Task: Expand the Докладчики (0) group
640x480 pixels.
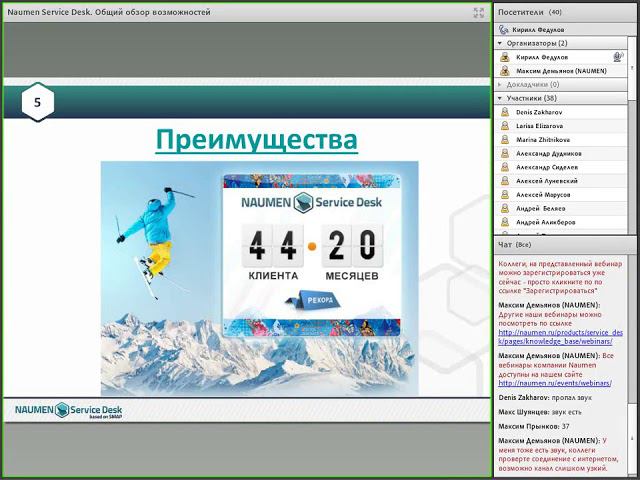Action: (x=500, y=84)
